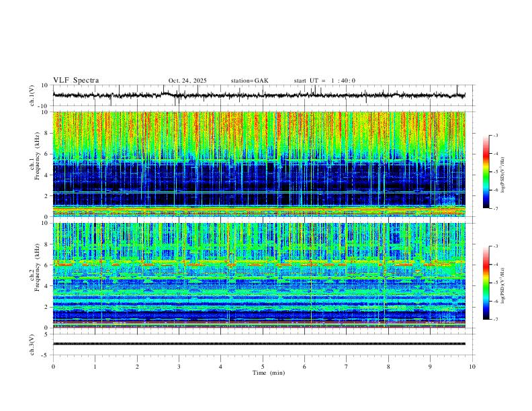This screenshot has width=532, height=411.
Task: Click the 'VLF Spectra' title text
Action: tap(76, 81)
